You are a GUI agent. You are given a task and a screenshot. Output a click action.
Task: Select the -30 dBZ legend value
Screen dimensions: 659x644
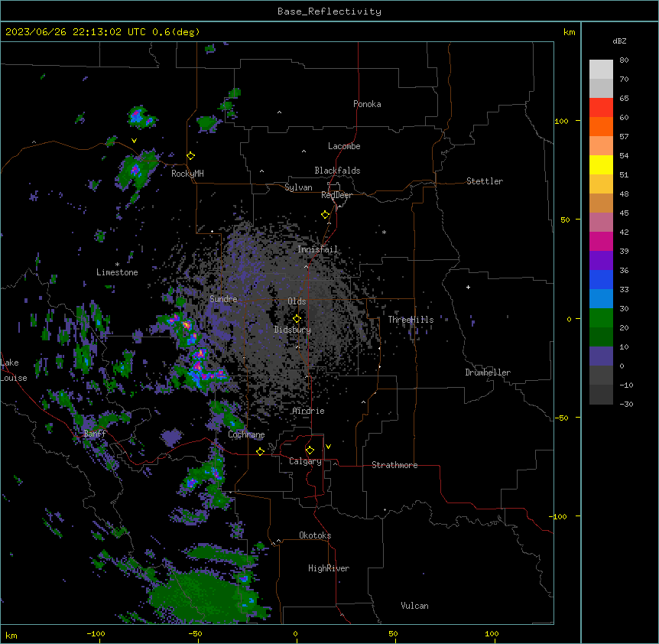(626, 405)
